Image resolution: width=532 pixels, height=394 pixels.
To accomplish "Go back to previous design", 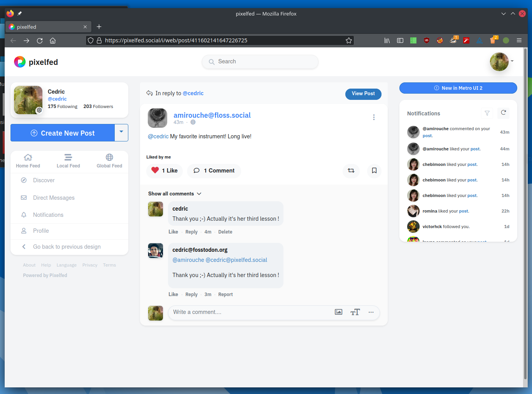I will tap(69, 247).
